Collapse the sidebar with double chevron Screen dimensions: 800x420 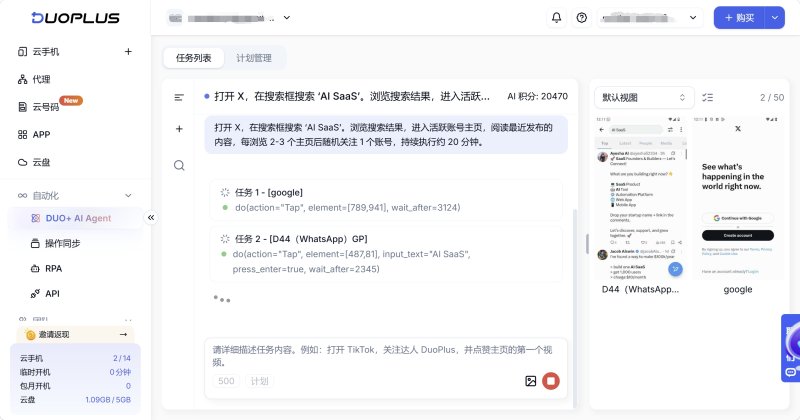click(x=151, y=218)
